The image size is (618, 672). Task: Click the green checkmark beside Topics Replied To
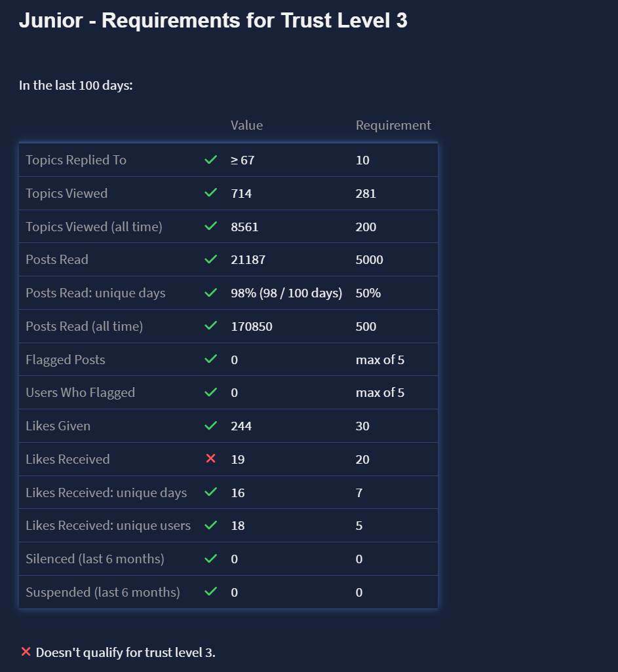point(210,160)
